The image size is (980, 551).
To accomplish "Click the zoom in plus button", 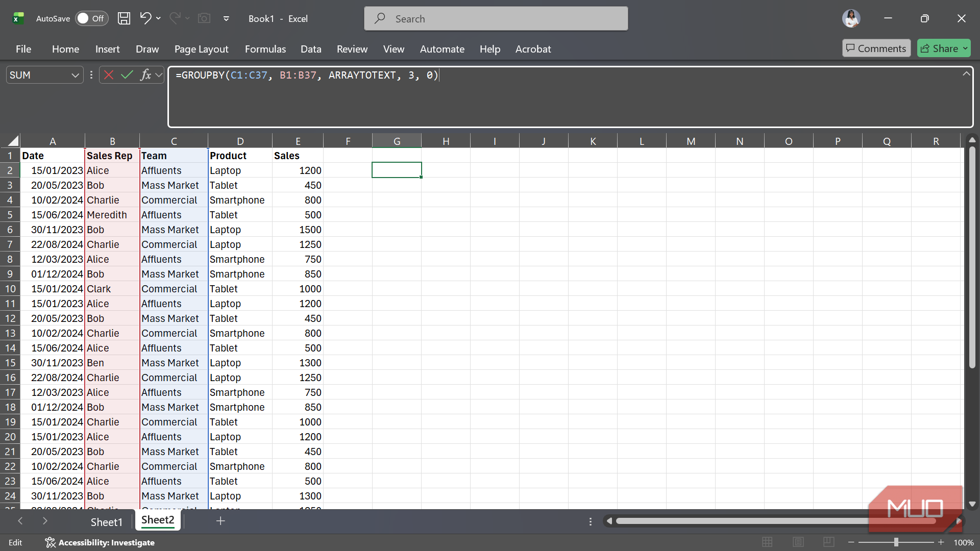I will point(941,542).
